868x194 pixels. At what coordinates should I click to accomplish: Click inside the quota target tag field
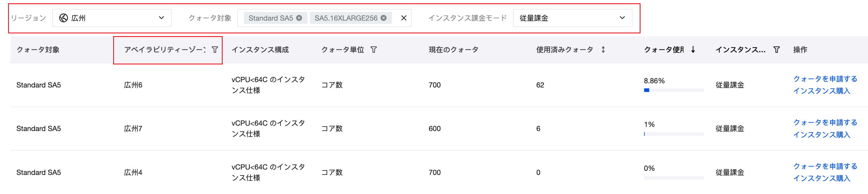tap(395, 18)
